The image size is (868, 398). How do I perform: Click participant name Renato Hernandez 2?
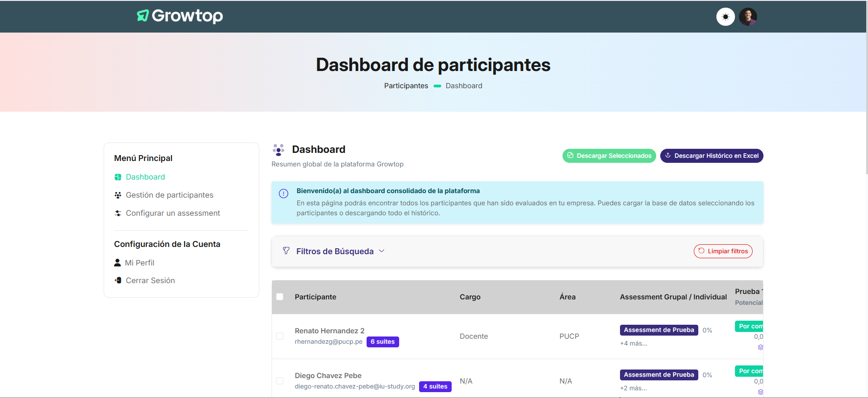[329, 331]
